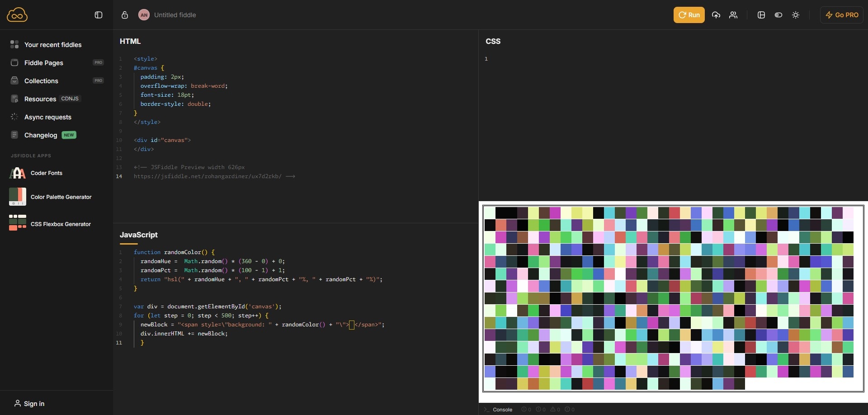Image resolution: width=868 pixels, height=415 pixels.
Task: Open Resources CDNJS section
Action: point(45,99)
